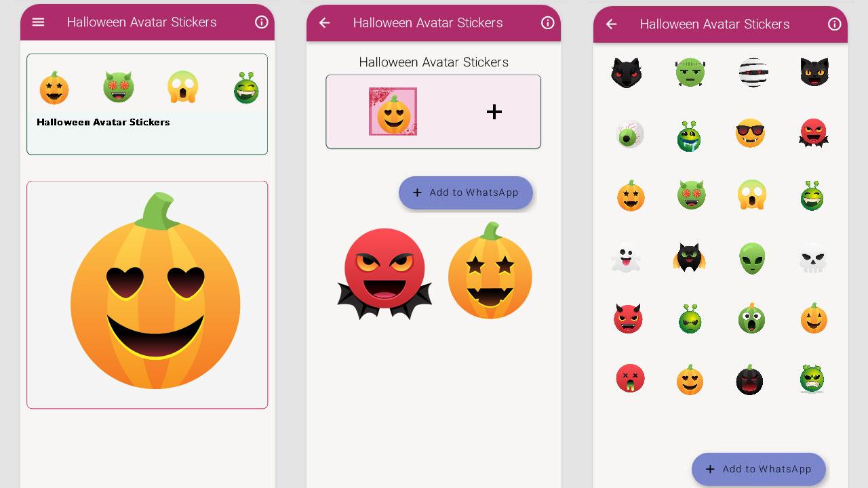Choose the white ghost sticker
This screenshot has height=488, width=868.
pos(626,258)
